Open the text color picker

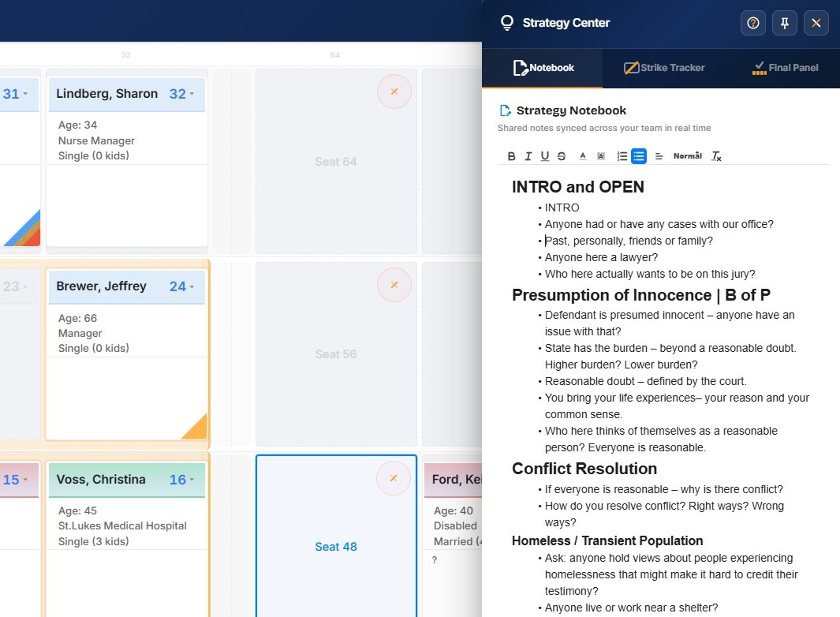(582, 156)
